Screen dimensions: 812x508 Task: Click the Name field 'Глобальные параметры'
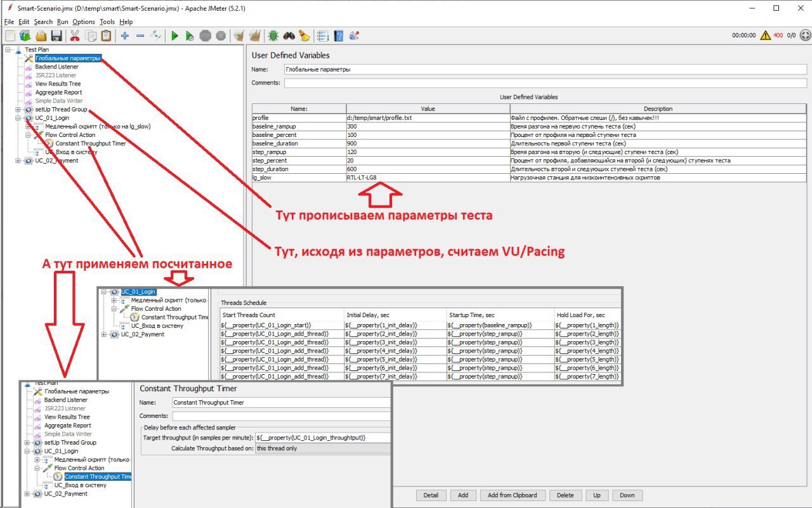(x=546, y=69)
